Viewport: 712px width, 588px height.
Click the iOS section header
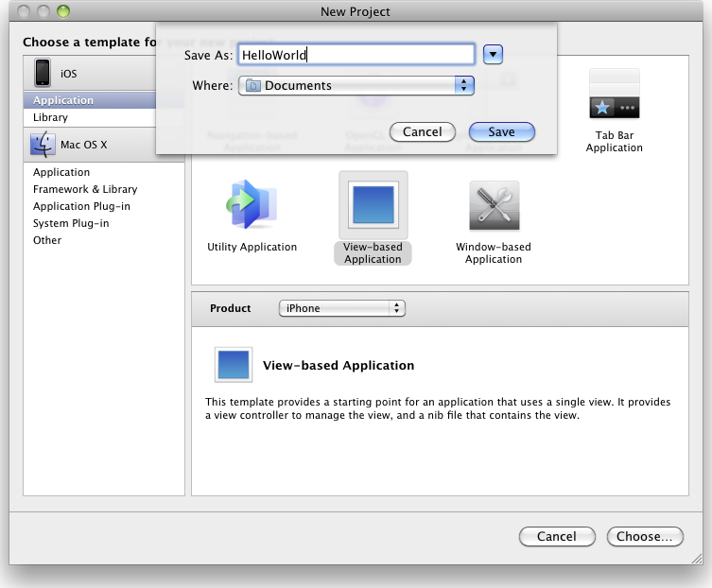[x=90, y=73]
